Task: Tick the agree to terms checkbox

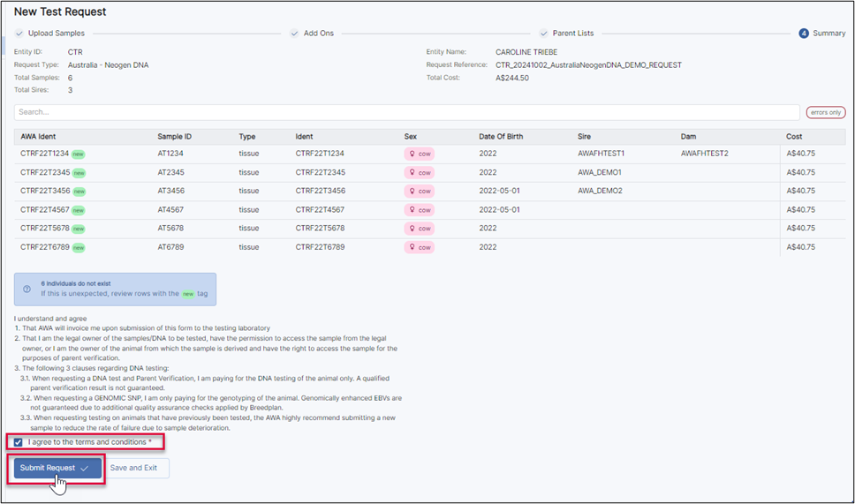Action: (19, 442)
